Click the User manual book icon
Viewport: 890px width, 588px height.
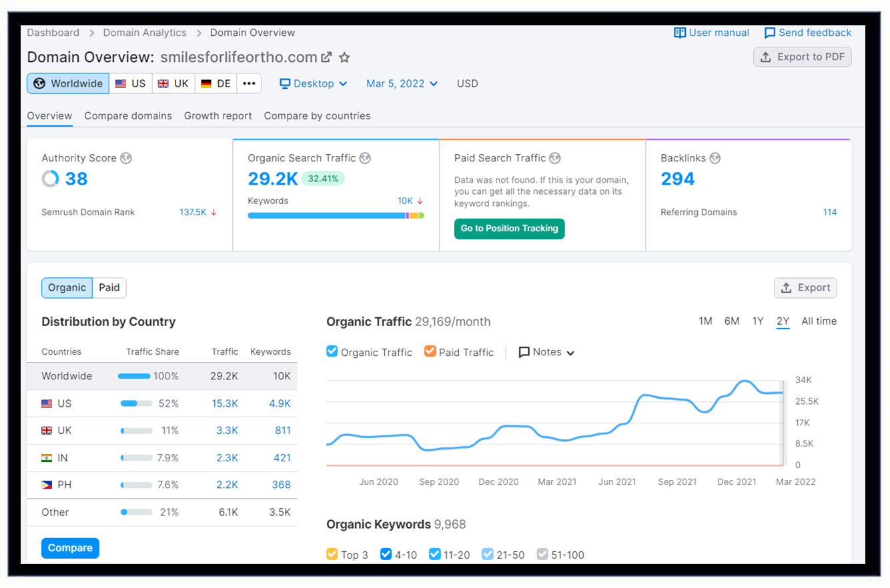tap(680, 33)
